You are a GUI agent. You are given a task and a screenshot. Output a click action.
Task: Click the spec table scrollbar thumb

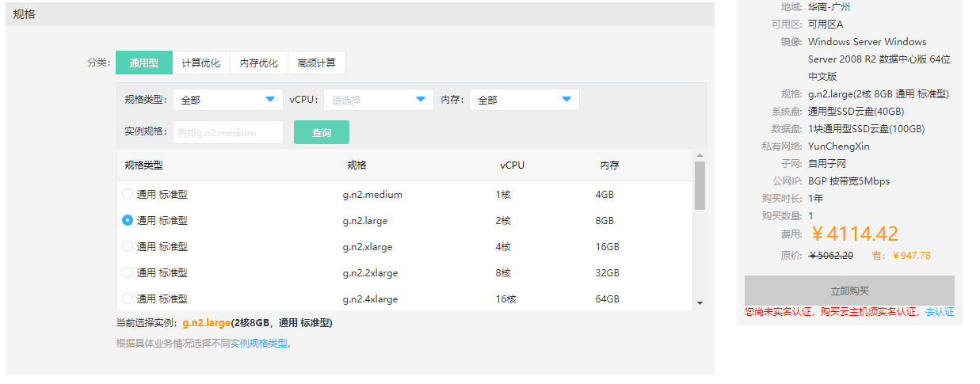click(700, 186)
